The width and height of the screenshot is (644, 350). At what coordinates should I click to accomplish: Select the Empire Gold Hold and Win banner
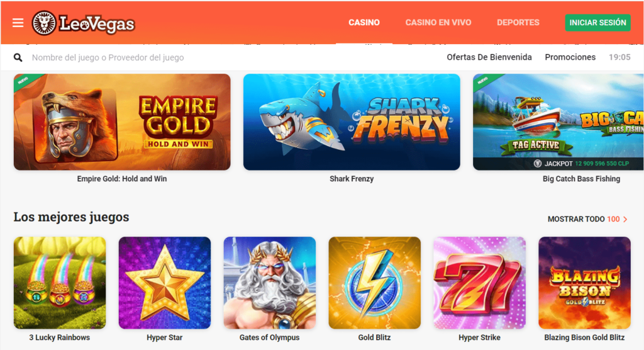(122, 122)
